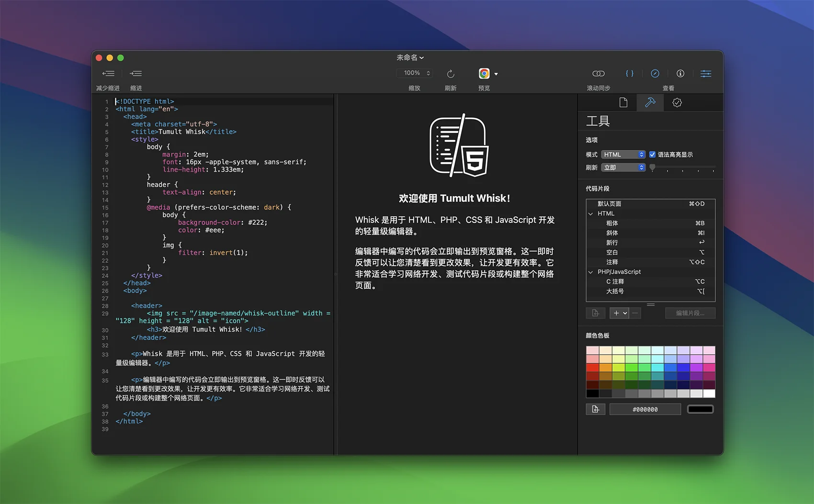This screenshot has height=504, width=814.
Task: Select the 大括号 snippet
Action: (650, 291)
